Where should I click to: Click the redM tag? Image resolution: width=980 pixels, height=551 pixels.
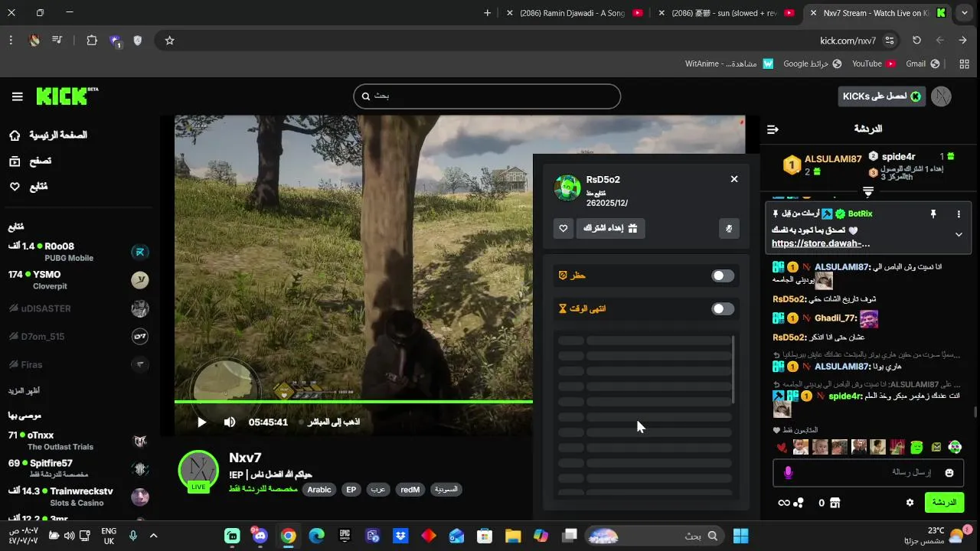click(410, 490)
